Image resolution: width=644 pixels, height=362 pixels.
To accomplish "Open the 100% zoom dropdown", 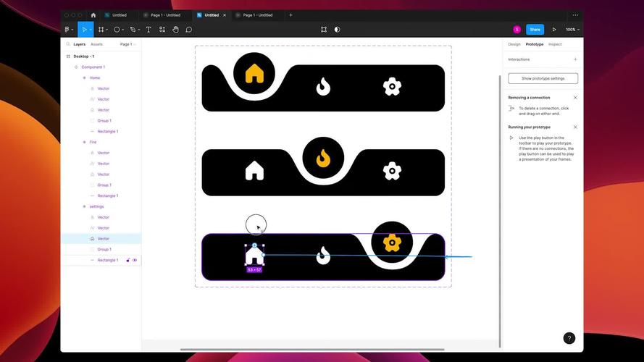I will point(572,30).
